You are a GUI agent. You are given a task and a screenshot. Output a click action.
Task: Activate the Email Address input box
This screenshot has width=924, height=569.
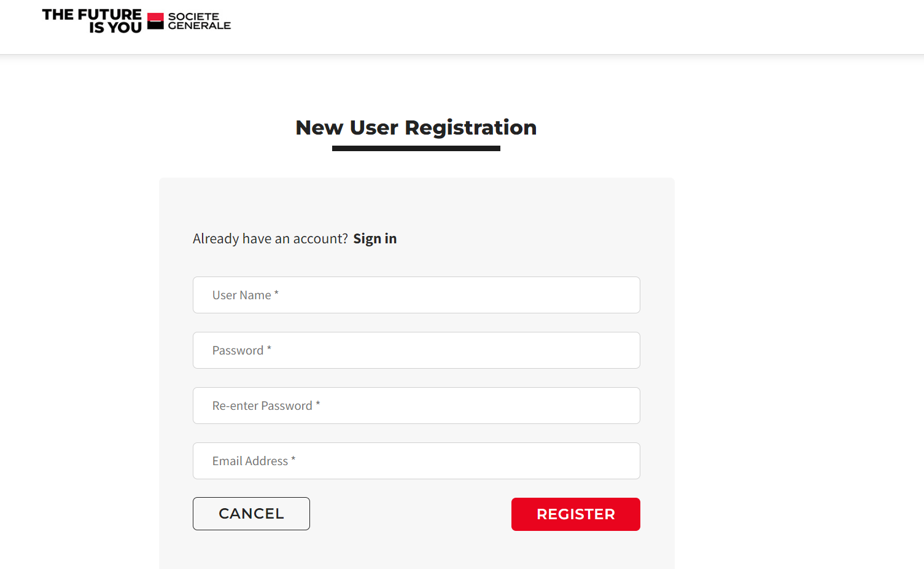pos(416,461)
